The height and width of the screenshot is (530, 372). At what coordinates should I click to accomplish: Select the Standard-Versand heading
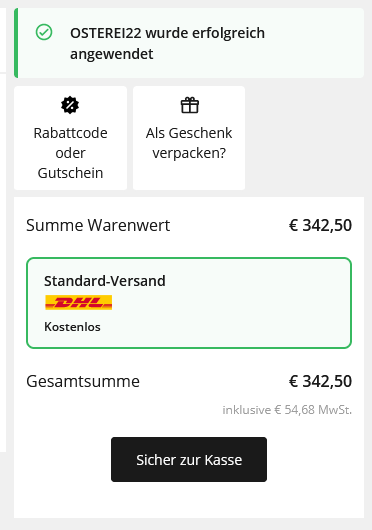coord(105,281)
